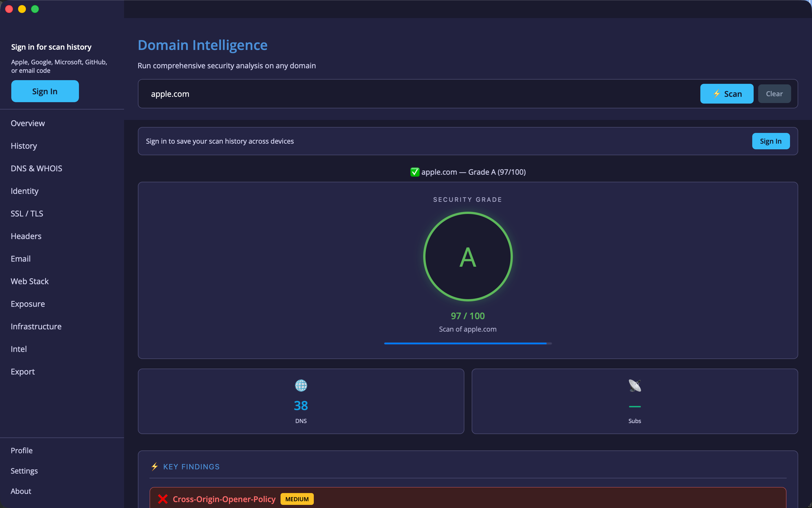Open the Intel section
Screen dimensions: 812x508
[18, 349]
